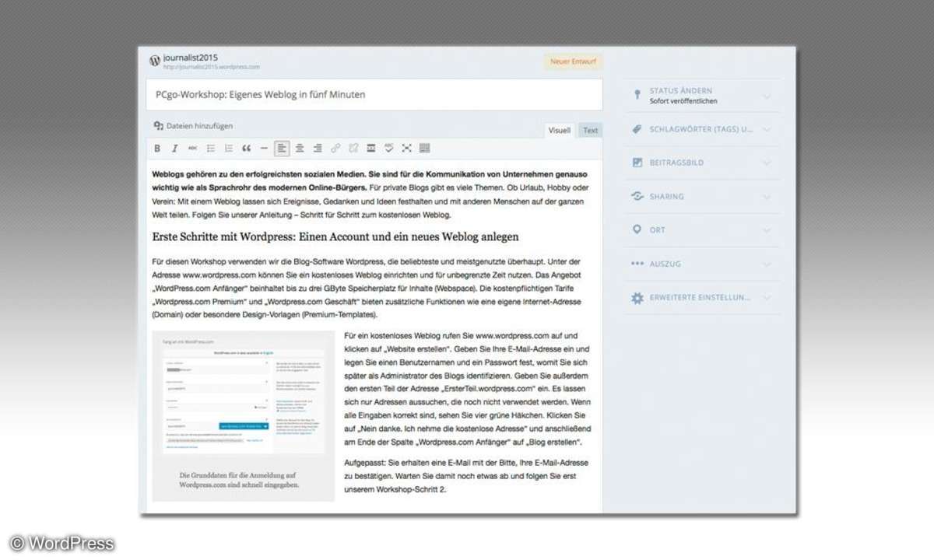The image size is (934, 560).
Task: Open the journalist2015.wordpress.com link
Action: pos(212,67)
